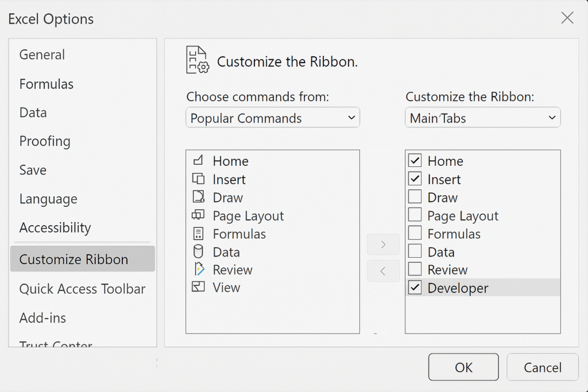
Task: Select the Data text in the commands list
Action: (x=226, y=252)
